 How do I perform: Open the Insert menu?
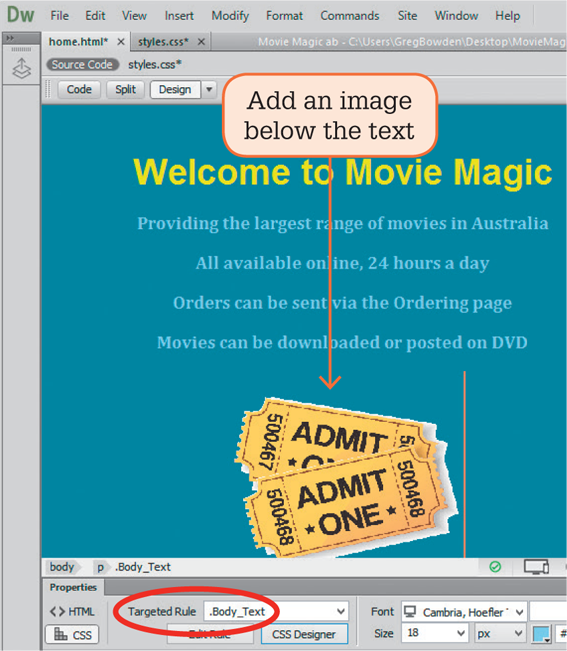coord(179,16)
